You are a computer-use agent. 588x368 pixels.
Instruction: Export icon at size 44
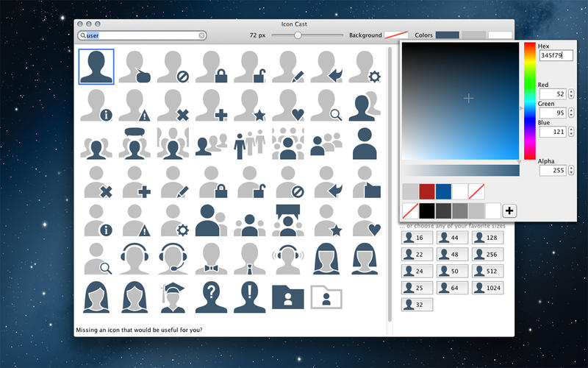tap(452, 237)
